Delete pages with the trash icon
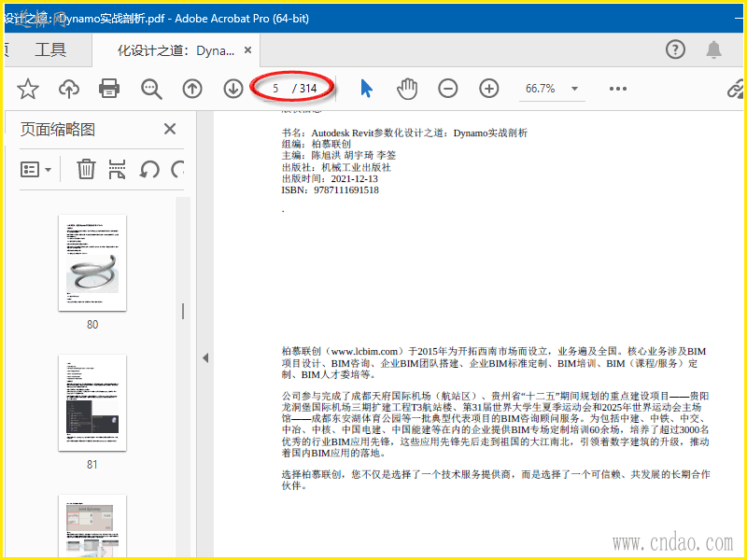 tap(86, 169)
